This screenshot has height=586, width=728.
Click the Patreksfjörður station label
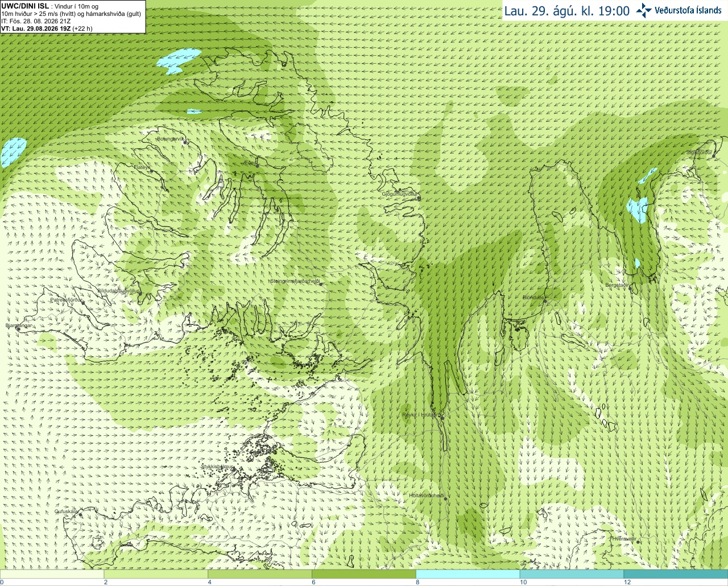66,299
